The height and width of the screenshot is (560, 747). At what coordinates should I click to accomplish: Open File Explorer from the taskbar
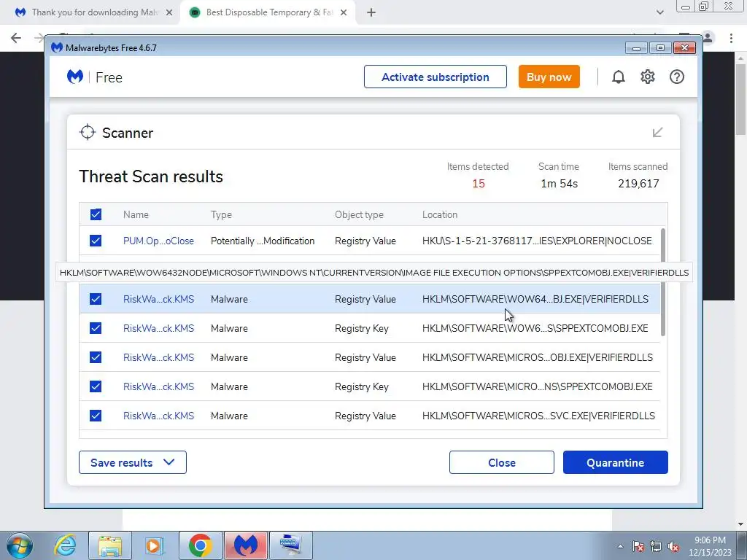coord(110,545)
